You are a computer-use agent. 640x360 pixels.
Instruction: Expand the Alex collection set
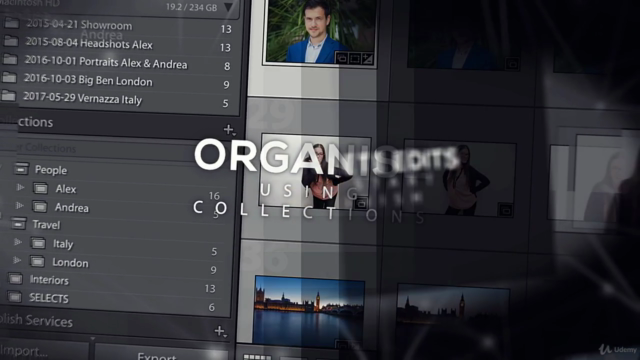pos(20,187)
